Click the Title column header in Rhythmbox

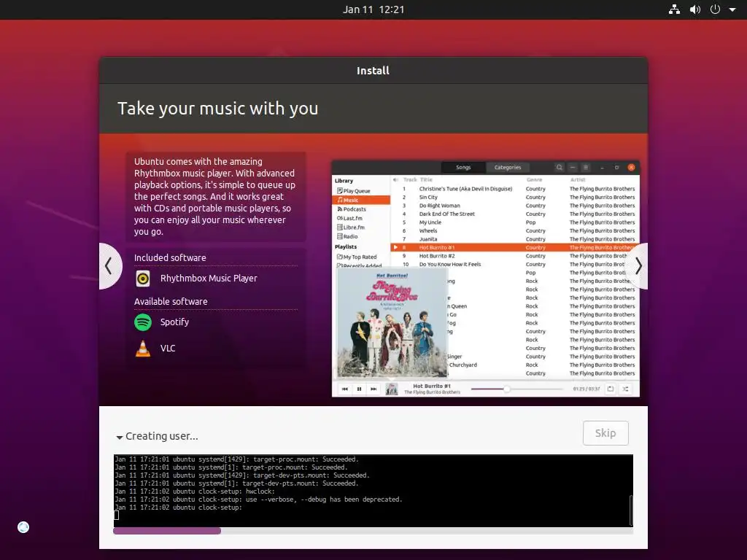pyautogui.click(x=426, y=179)
